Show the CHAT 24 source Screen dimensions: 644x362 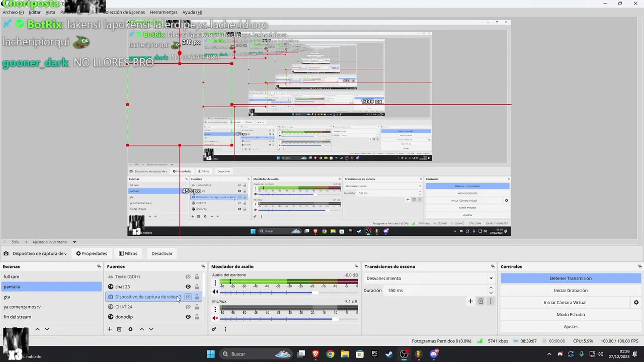(x=188, y=307)
